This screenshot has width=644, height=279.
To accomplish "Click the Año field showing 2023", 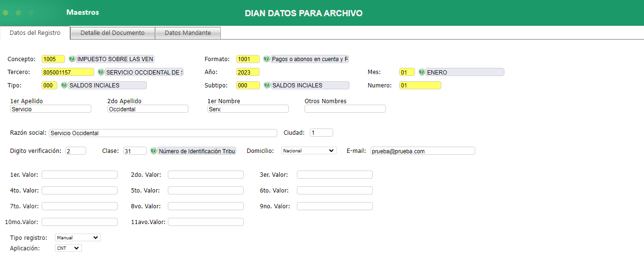I will point(247,72).
